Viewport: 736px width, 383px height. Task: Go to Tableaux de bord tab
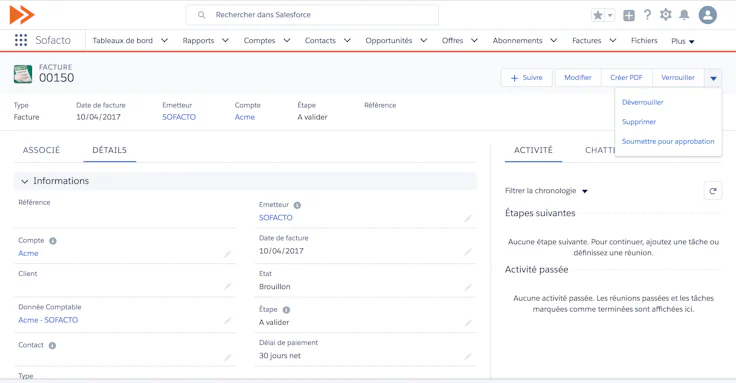coord(123,40)
